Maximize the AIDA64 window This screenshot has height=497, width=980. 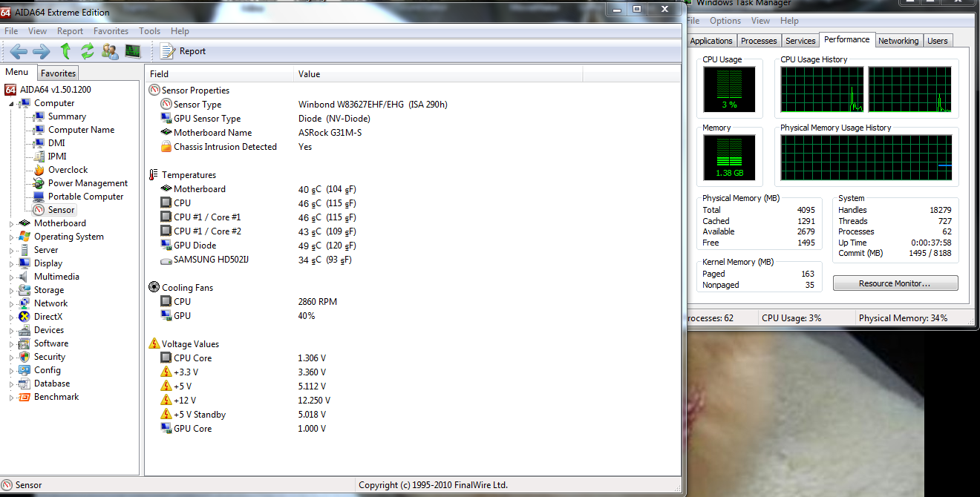tap(636, 8)
